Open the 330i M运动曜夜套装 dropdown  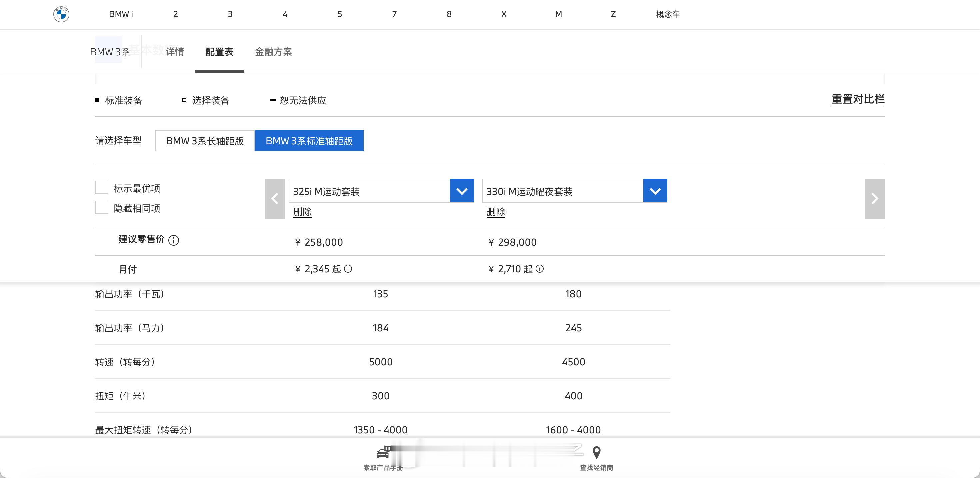655,191
